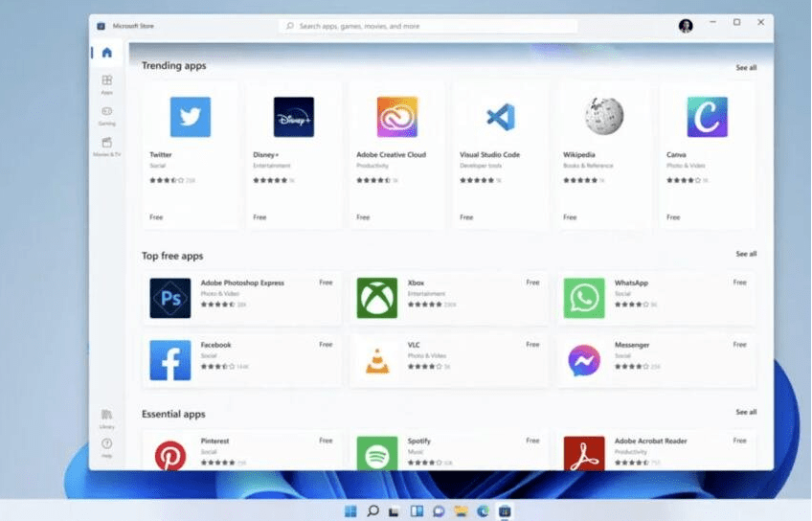812x521 pixels.
Task: Go to the Home sidebar tab
Action: pyautogui.click(x=106, y=53)
